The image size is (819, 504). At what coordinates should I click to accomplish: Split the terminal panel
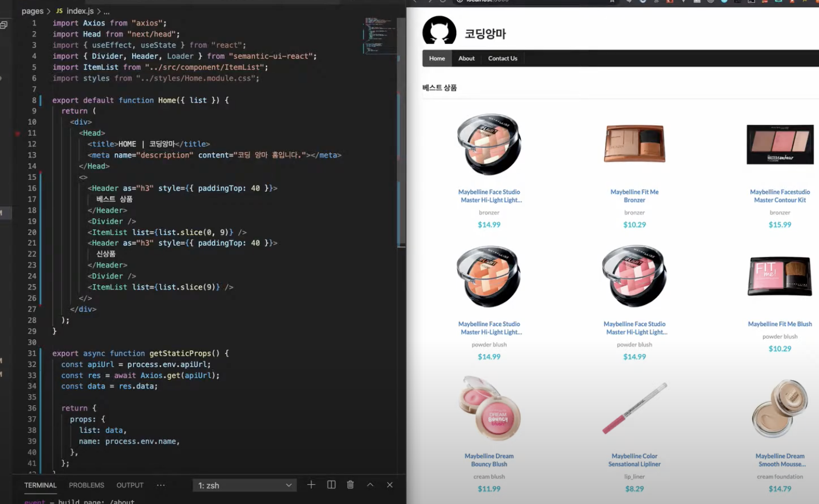331,484
